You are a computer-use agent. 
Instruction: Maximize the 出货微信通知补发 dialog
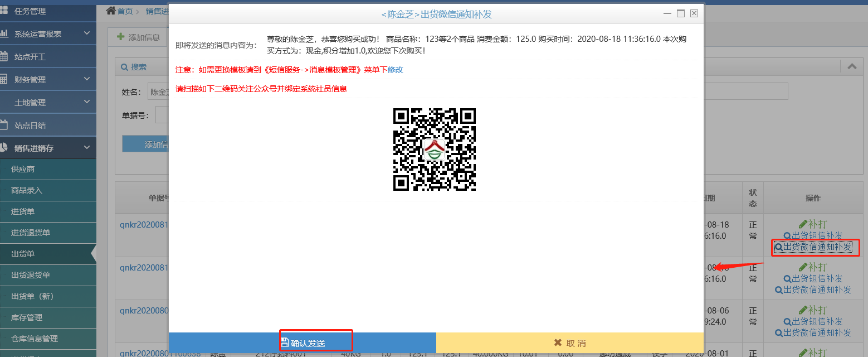pyautogui.click(x=680, y=13)
